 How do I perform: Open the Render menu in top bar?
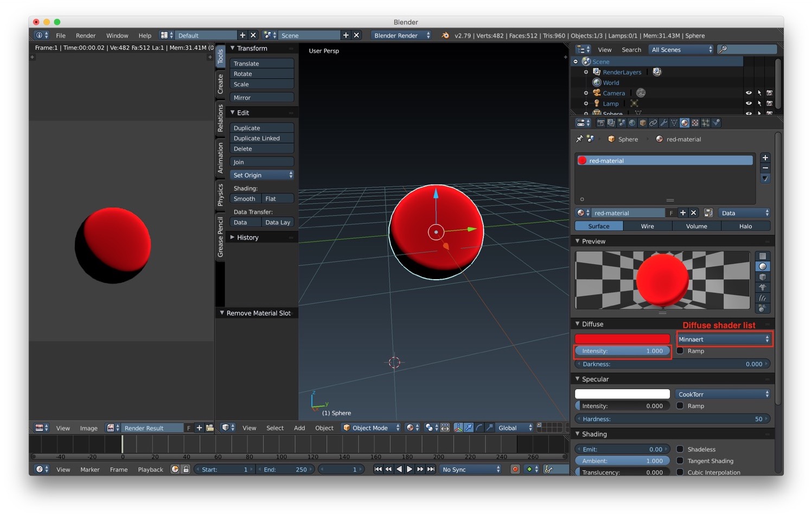(86, 35)
